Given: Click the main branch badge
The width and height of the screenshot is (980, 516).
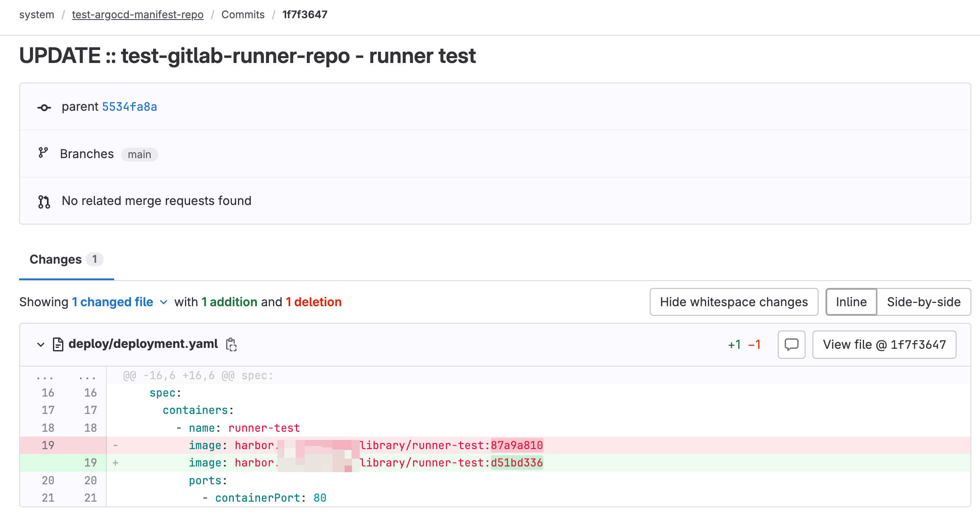Looking at the screenshot, I should coord(139,155).
